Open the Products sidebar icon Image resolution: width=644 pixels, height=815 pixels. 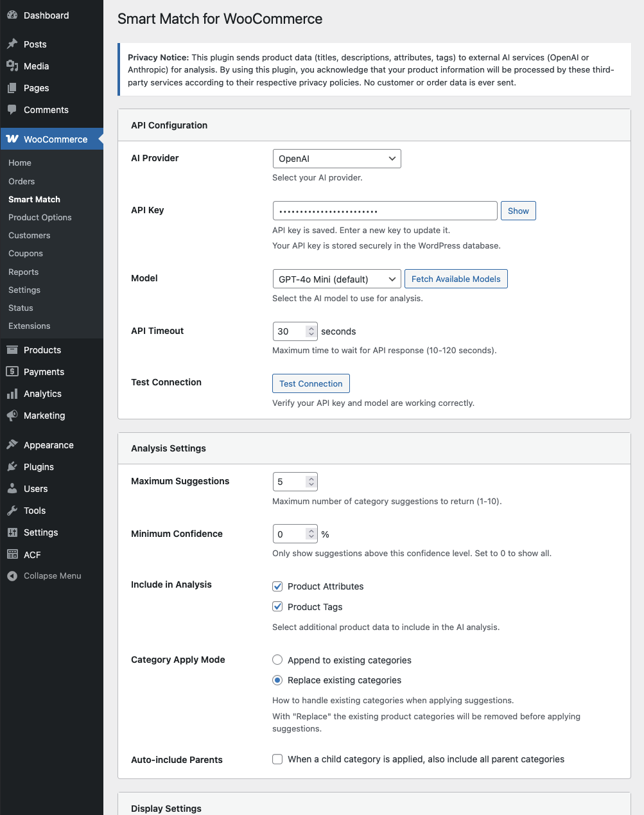point(12,349)
